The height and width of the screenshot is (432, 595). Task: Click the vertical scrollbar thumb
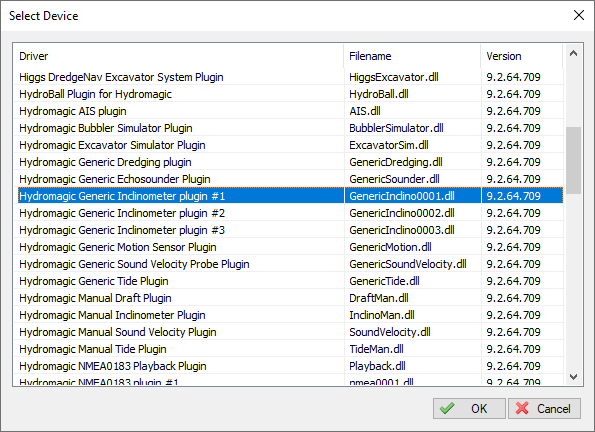[x=573, y=160]
